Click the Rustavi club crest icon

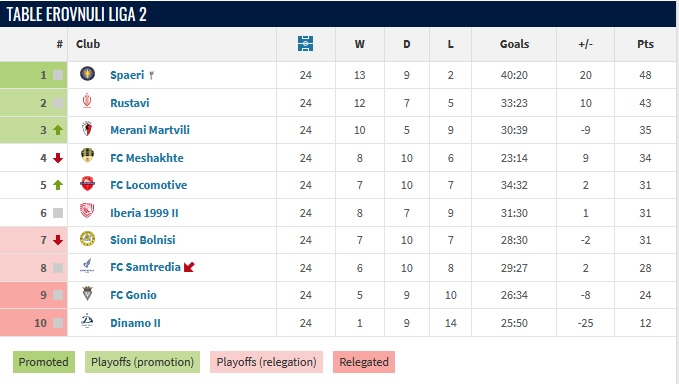coord(87,102)
